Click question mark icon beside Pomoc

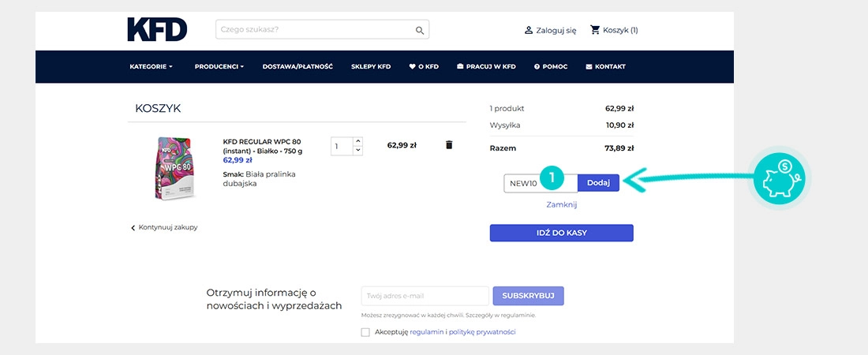click(x=537, y=66)
